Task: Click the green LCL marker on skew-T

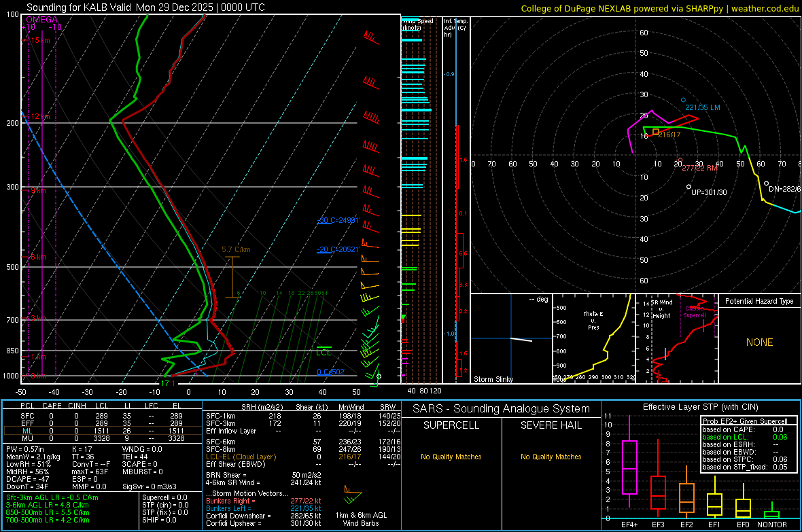Action: click(324, 352)
